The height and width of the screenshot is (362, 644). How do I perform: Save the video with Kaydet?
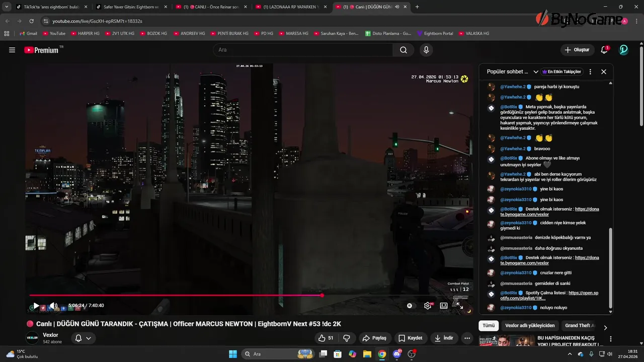(411, 338)
